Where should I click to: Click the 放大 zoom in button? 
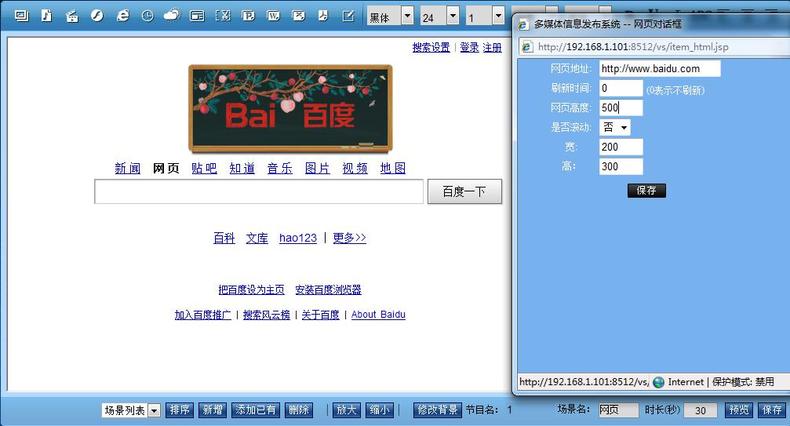[346, 410]
